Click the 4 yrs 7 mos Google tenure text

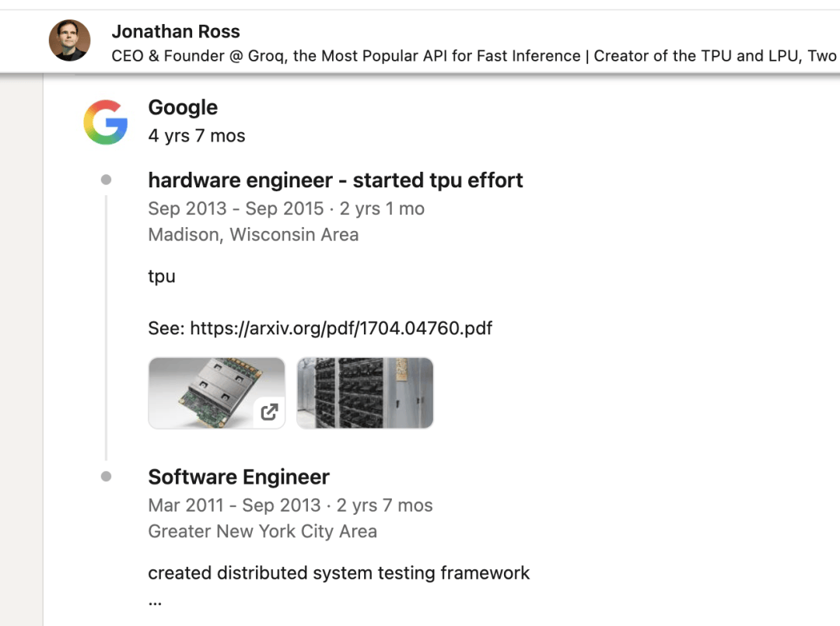197,136
